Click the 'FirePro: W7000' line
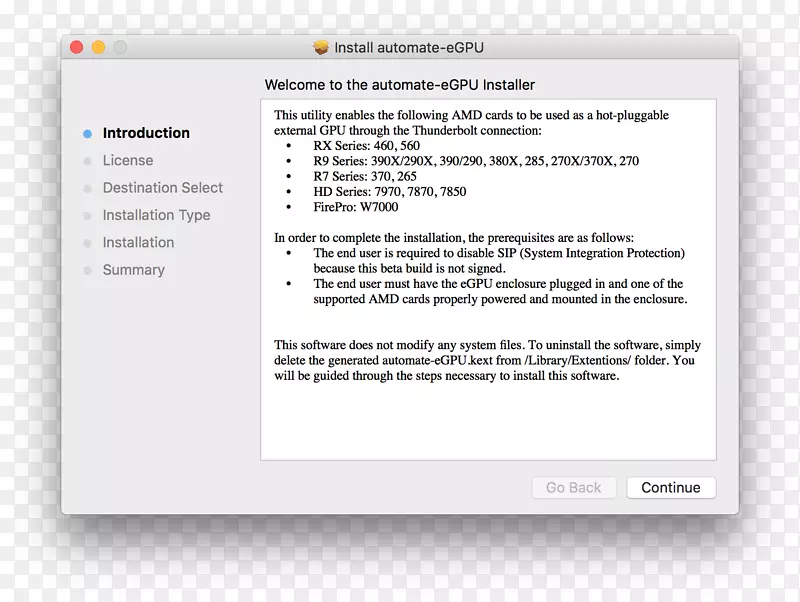This screenshot has width=800, height=602. point(356,207)
